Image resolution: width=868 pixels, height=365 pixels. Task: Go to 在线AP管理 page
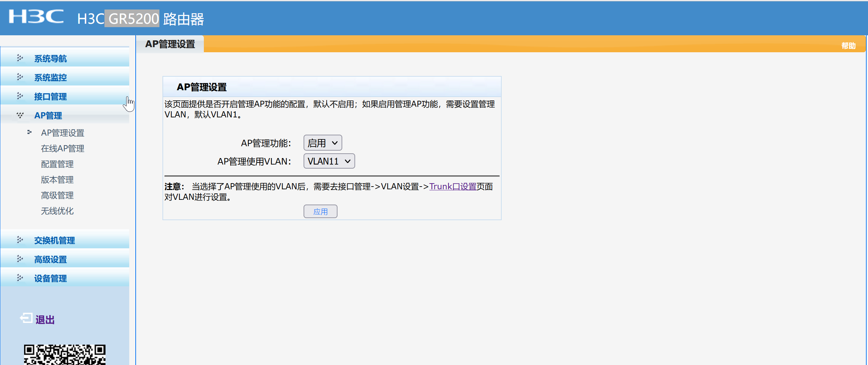coord(62,149)
